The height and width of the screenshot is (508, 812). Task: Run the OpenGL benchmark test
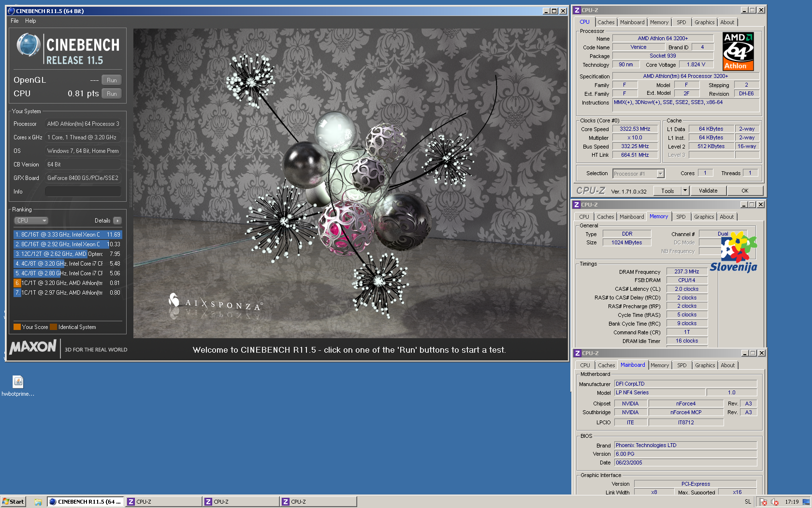click(x=112, y=80)
